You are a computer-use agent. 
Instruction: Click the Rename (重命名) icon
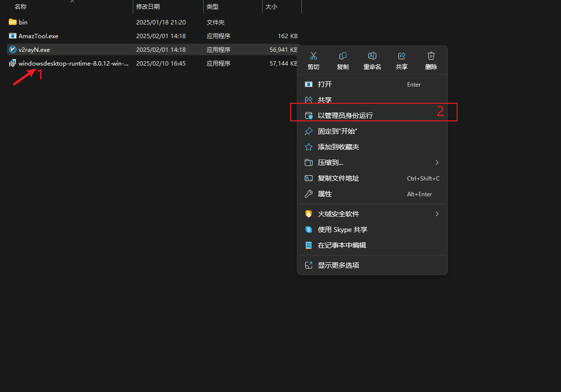pyautogui.click(x=372, y=56)
